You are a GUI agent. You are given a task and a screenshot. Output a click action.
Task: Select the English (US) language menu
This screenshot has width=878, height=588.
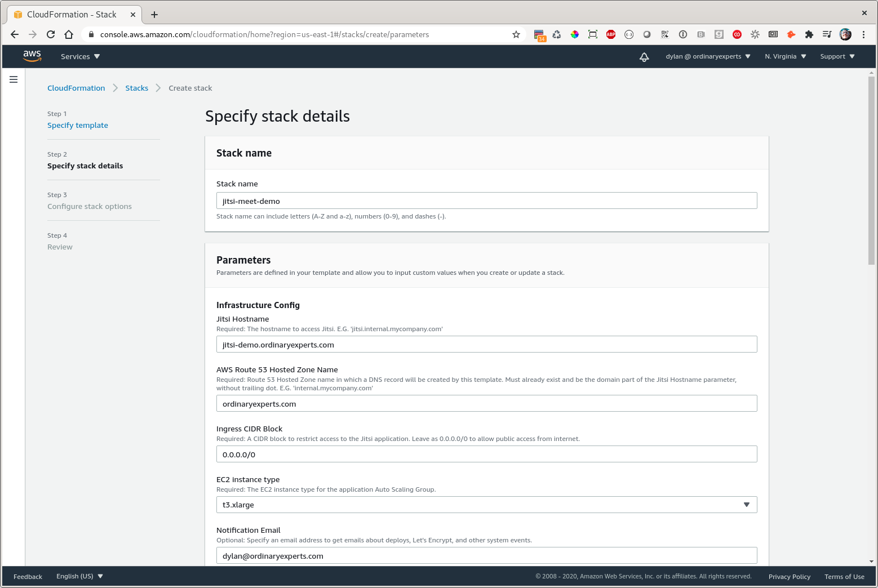[x=79, y=576]
